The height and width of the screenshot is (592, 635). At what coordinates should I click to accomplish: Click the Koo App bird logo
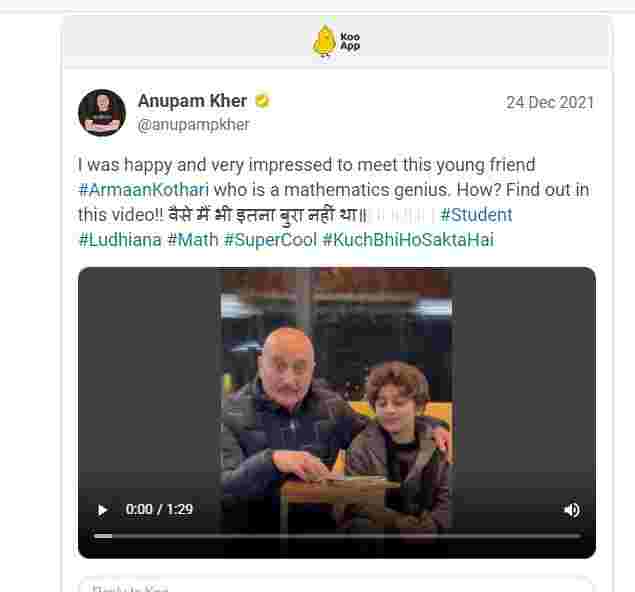[x=324, y=41]
